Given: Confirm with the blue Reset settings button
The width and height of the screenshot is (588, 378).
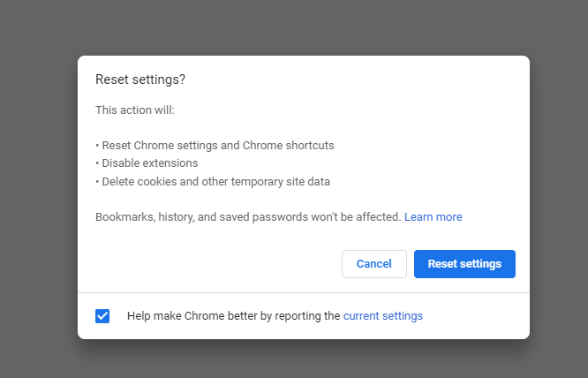Looking at the screenshot, I should point(464,264).
